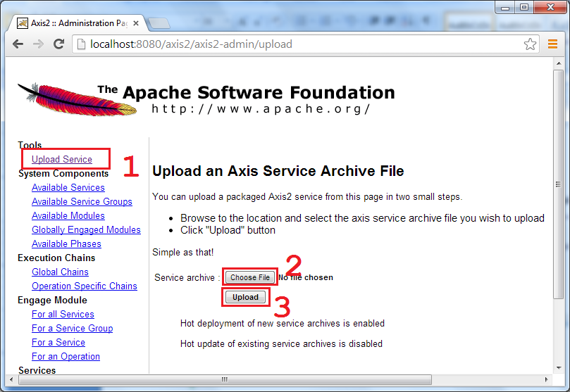Viewport: 570px width, 392px height.
Task: Close the browser window
Action: [x=550, y=7]
